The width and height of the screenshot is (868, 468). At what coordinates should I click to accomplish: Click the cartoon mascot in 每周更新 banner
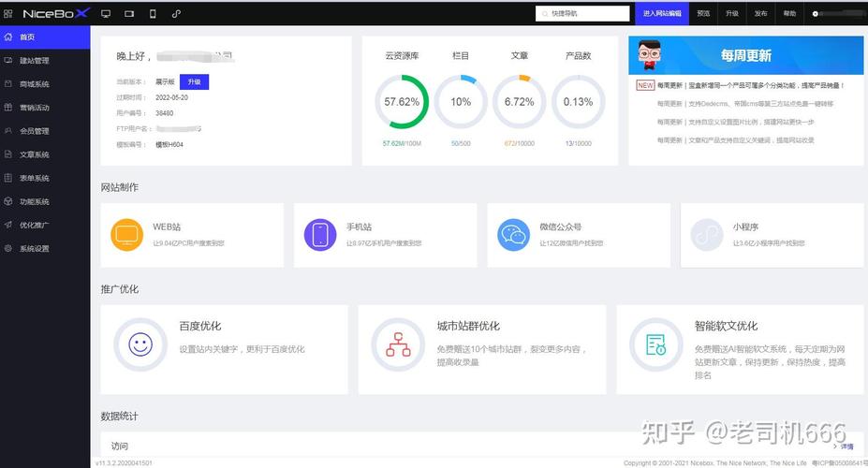pyautogui.click(x=649, y=55)
